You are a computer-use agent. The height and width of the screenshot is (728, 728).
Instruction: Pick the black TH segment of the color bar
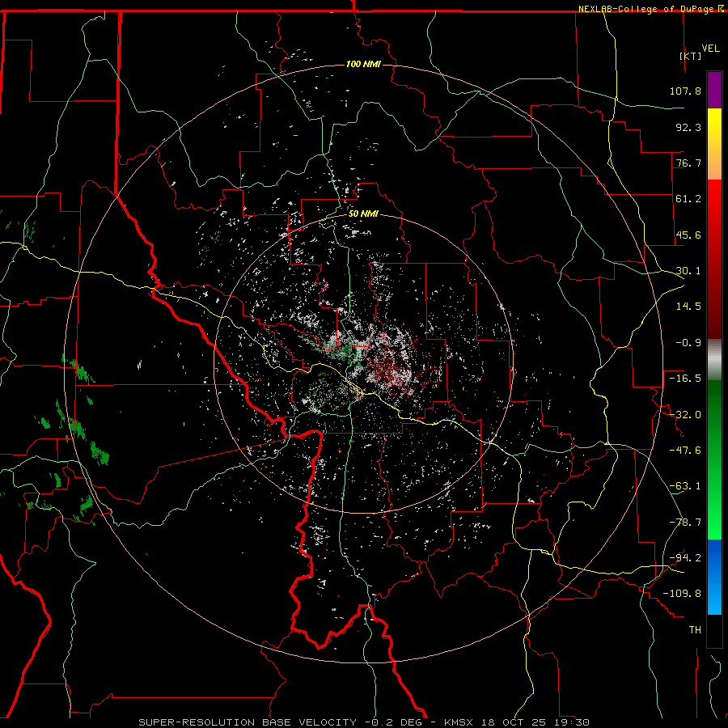tap(714, 631)
